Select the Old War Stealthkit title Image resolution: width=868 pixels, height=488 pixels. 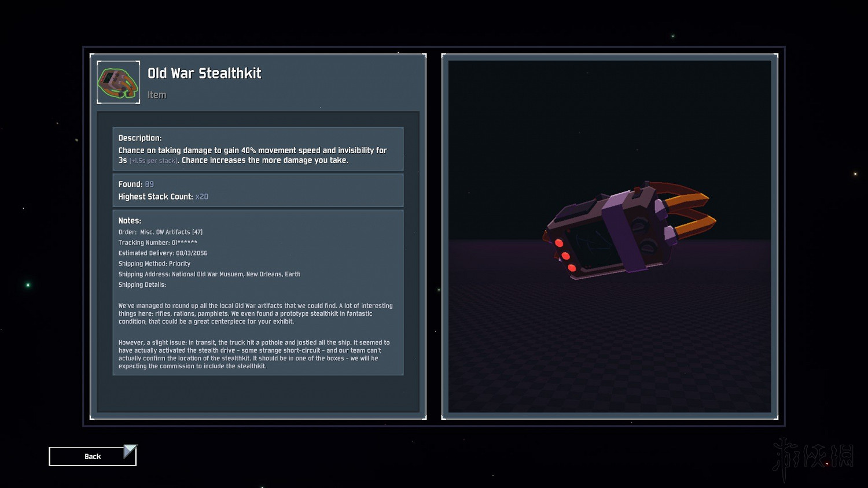204,73
